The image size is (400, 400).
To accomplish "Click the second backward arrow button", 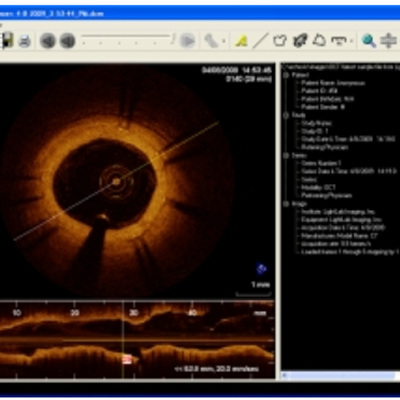I will [x=67, y=41].
